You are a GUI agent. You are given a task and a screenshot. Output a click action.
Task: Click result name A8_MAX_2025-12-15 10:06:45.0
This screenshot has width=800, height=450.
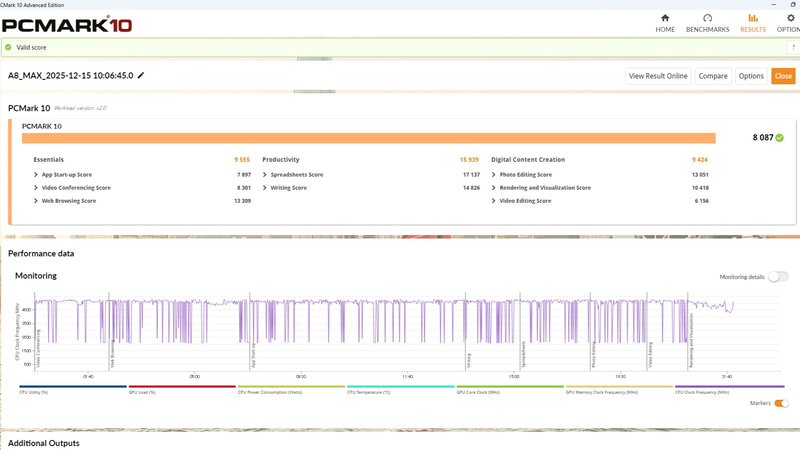70,76
